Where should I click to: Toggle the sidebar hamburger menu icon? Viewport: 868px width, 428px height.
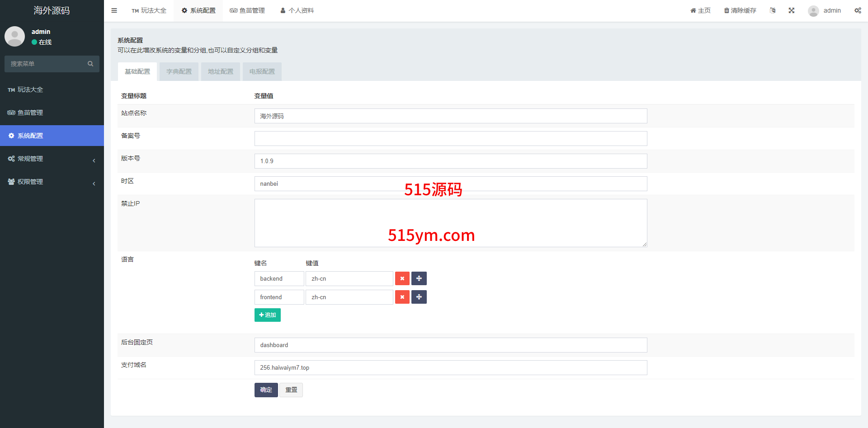[x=114, y=10]
